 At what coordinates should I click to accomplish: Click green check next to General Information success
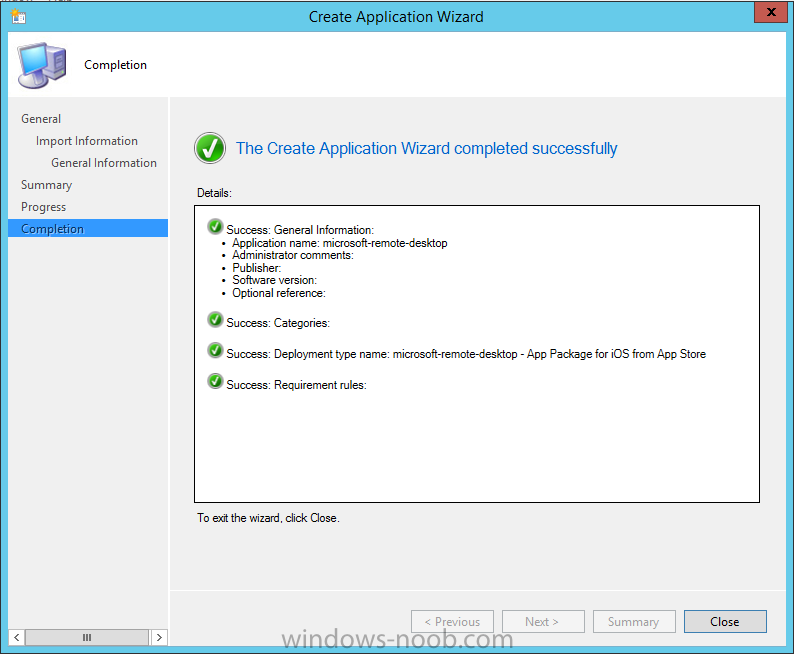[215, 227]
